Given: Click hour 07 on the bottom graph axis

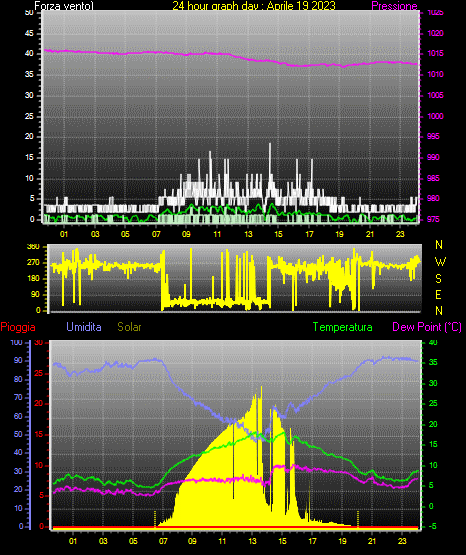Looking at the screenshot, I should point(163,541).
